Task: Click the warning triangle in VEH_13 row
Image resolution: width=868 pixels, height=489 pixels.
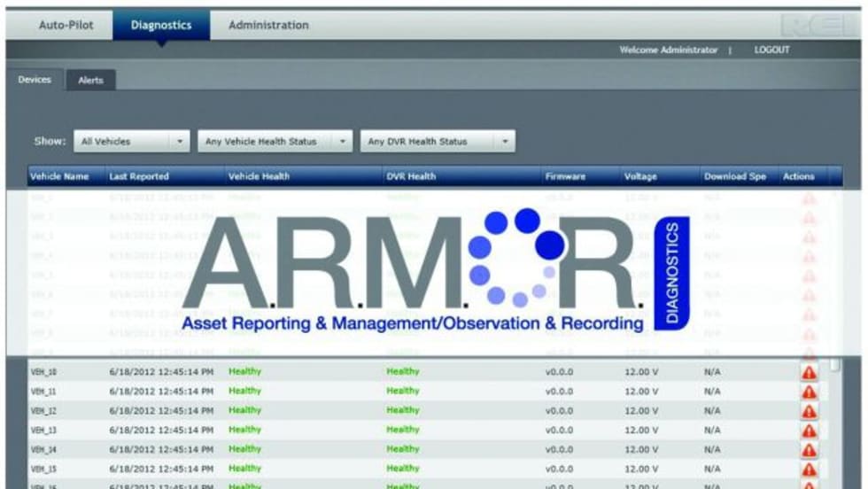Action: point(809,431)
